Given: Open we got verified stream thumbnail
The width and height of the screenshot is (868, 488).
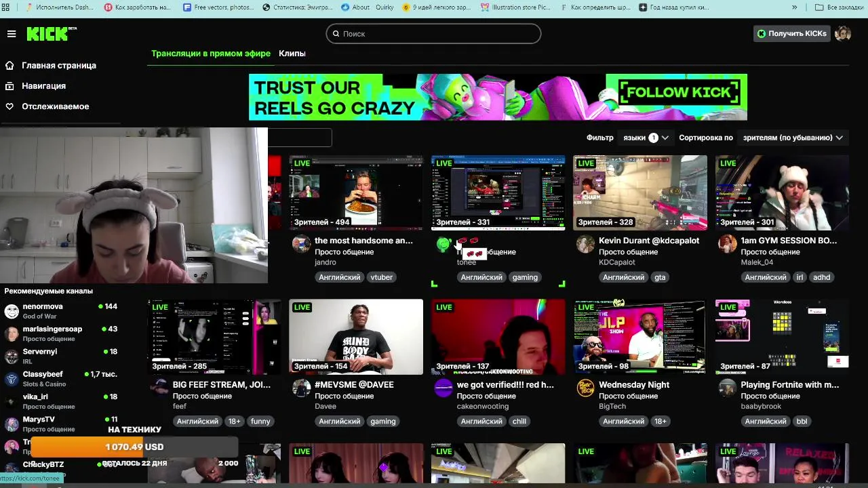Looking at the screenshot, I should (498, 337).
